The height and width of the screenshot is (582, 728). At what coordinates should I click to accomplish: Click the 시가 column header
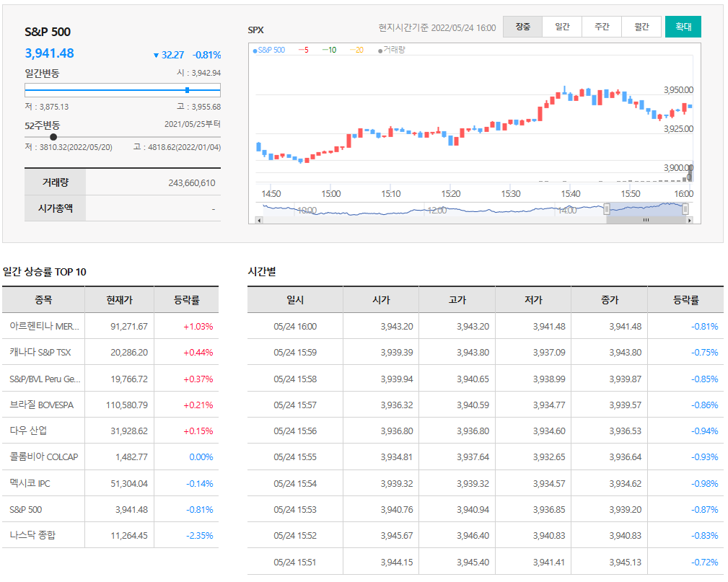tap(381, 300)
